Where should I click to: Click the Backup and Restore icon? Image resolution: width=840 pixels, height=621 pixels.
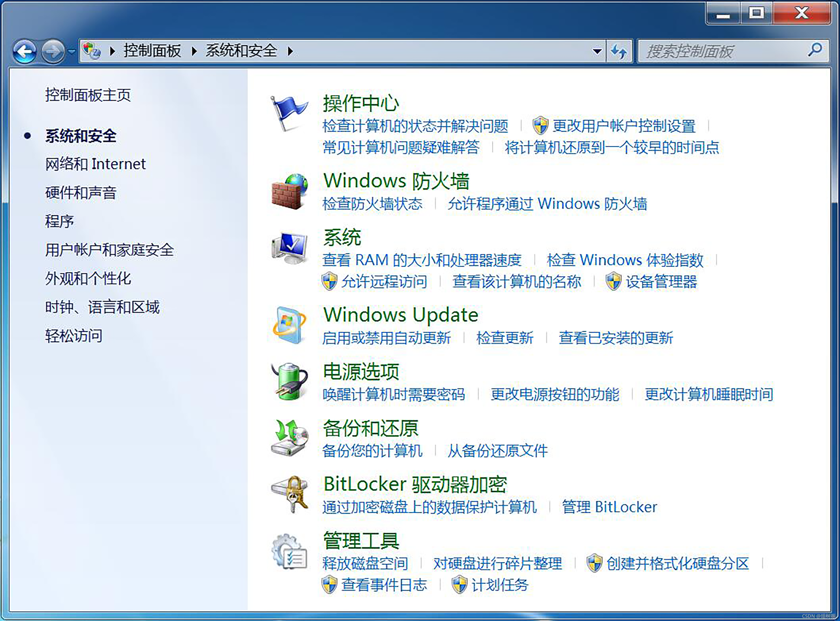point(289,438)
